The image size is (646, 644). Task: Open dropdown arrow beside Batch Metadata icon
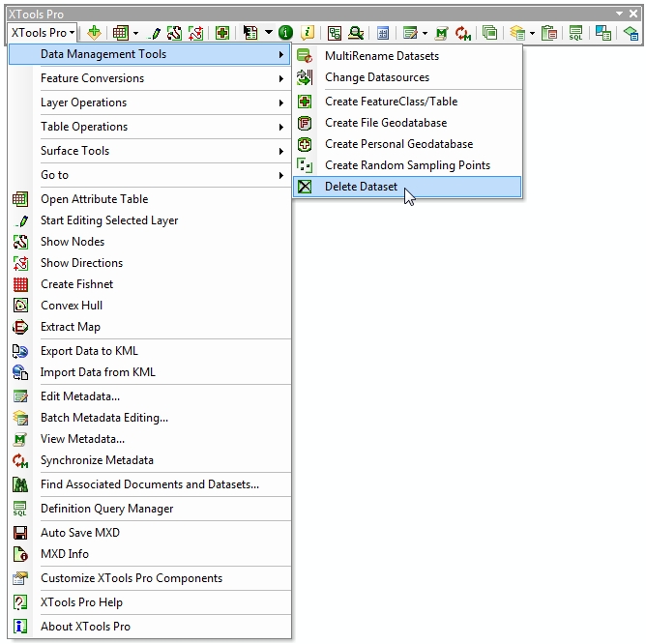[x=532, y=33]
